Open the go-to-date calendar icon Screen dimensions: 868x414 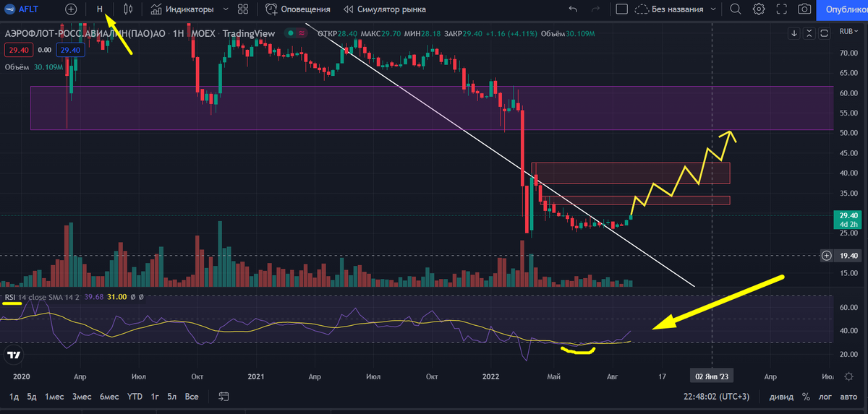point(224,396)
